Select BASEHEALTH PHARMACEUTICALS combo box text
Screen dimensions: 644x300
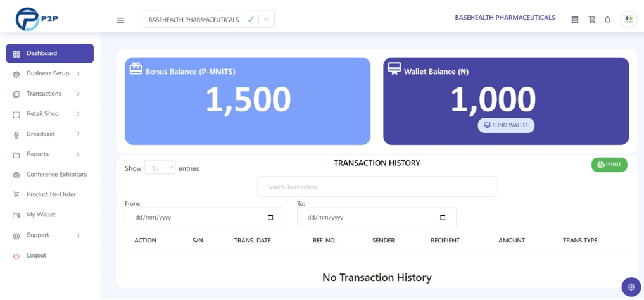click(x=193, y=20)
